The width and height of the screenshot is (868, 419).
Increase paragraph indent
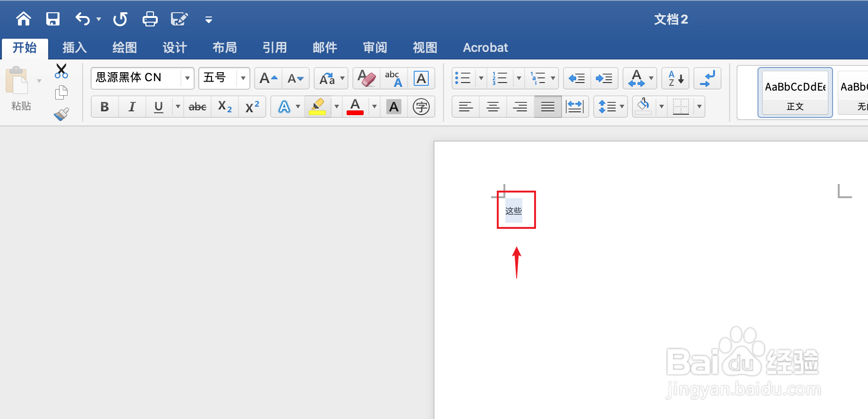click(604, 78)
